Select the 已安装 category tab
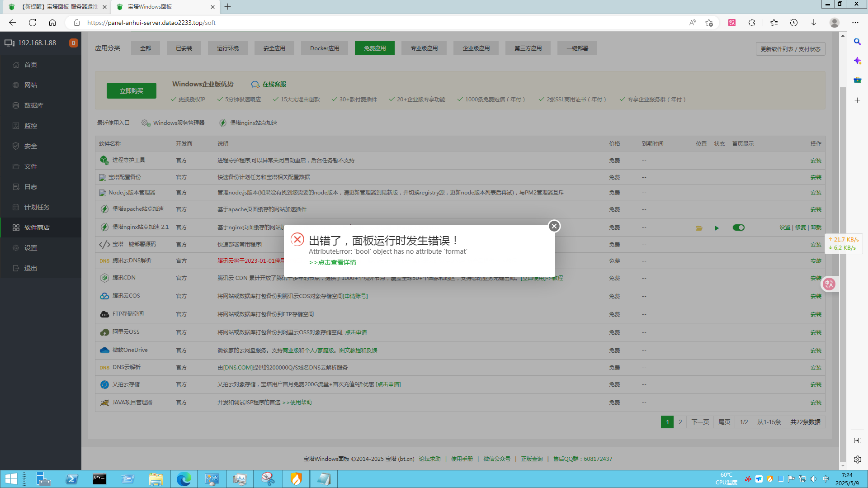Screen dimensions: 868x488 (184, 48)
